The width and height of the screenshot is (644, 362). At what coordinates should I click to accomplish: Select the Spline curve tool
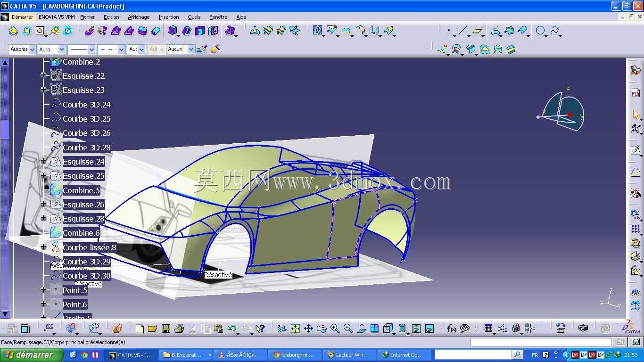(554, 31)
